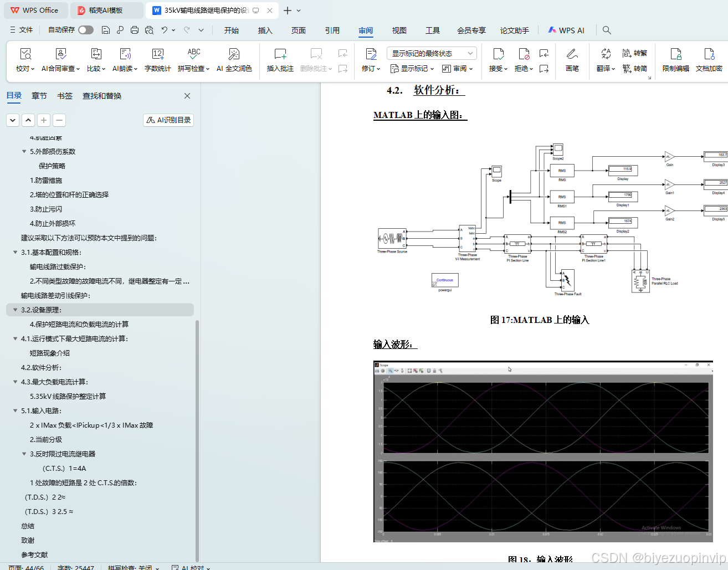Click 插入批注 insert comment
The height and width of the screenshot is (570, 728).
(280, 60)
